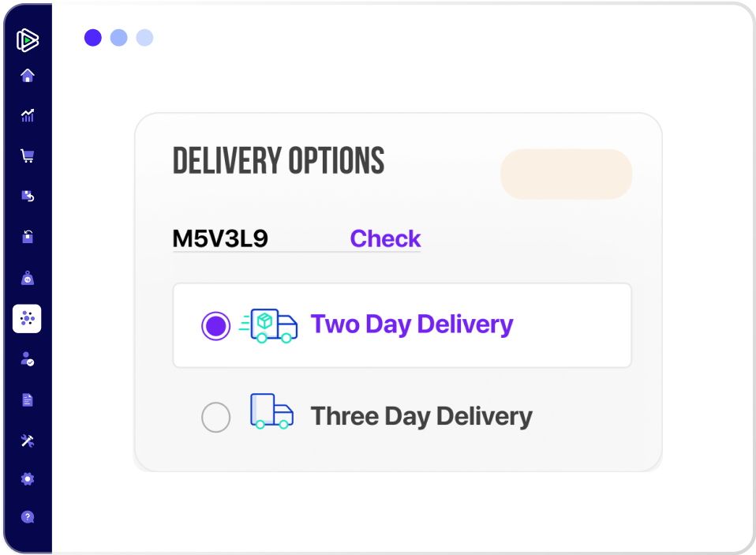Select the highlighted apps grid icon
This screenshot has width=756, height=555.
pyautogui.click(x=28, y=318)
